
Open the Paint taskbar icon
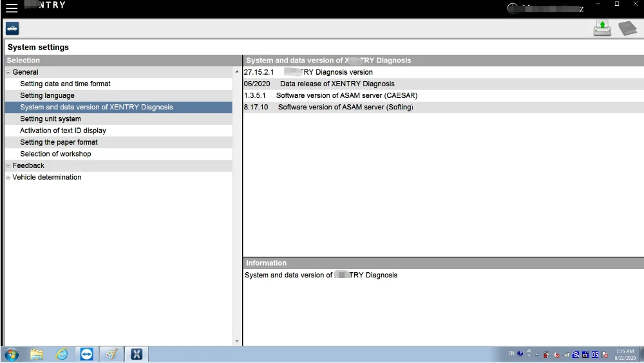point(111,354)
